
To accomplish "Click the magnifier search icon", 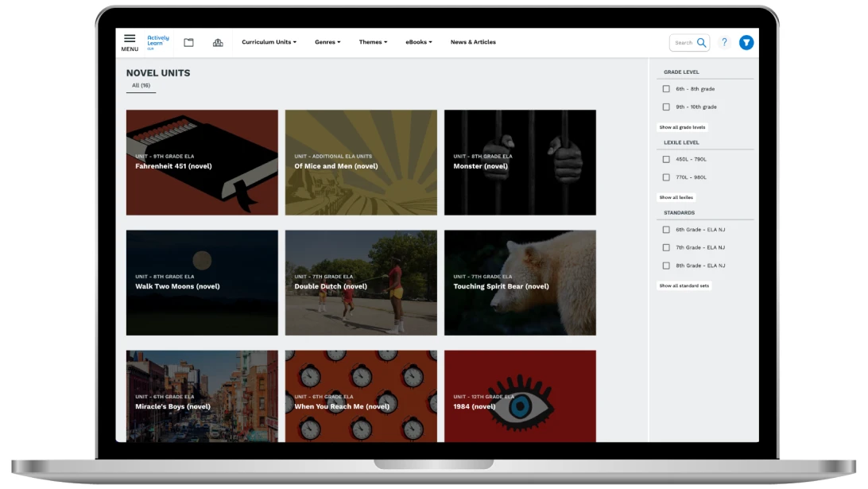I will [701, 43].
